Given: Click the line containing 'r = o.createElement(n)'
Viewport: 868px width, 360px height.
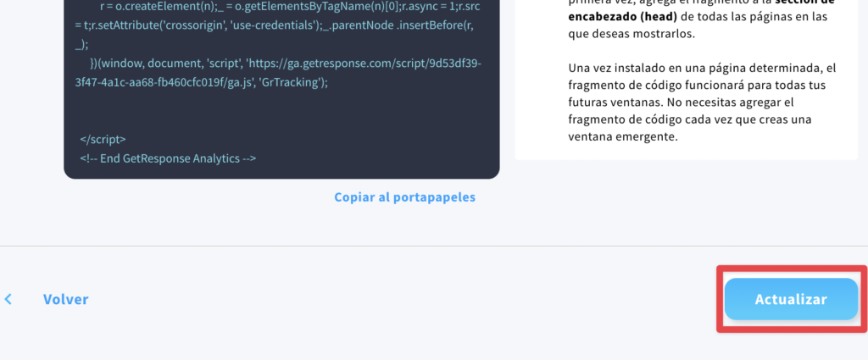Looking at the screenshot, I should pyautogui.click(x=290, y=7).
